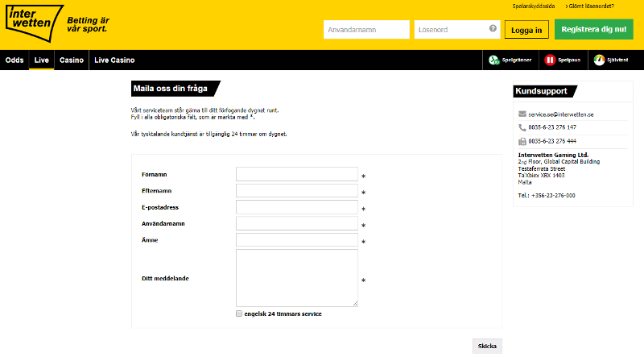Click the Registrera dig nu! button

click(x=594, y=29)
